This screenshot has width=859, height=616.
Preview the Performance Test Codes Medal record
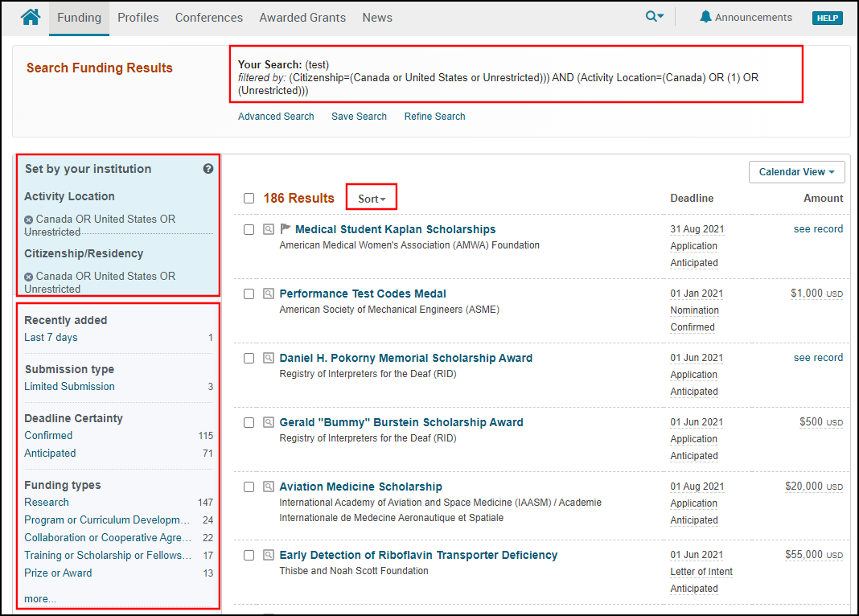(x=269, y=294)
